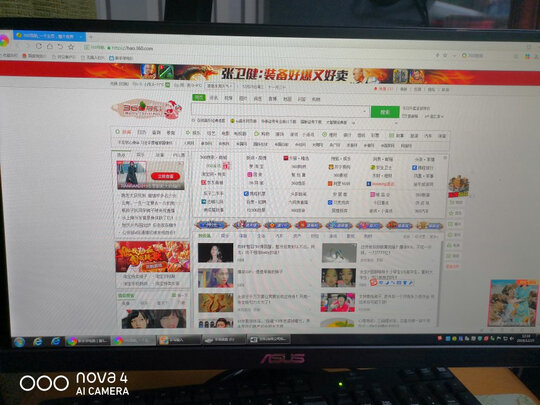This screenshot has width=540, height=405.
Task: Click the star icon in right sidebar
Action: [x=451, y=214]
